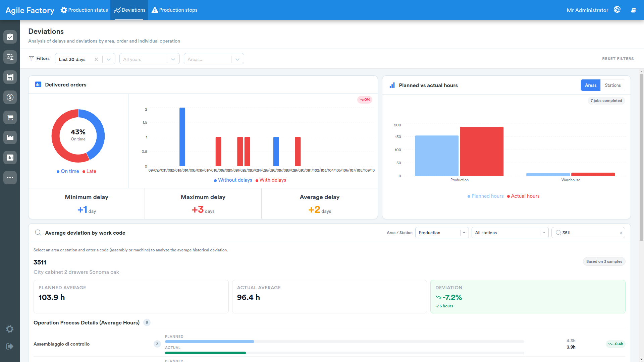Switch chart to Stations view
Viewport: 644px width, 362px height.
tap(612, 85)
